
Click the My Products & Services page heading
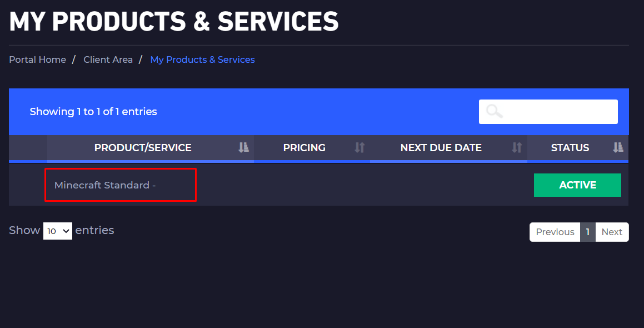174,22
